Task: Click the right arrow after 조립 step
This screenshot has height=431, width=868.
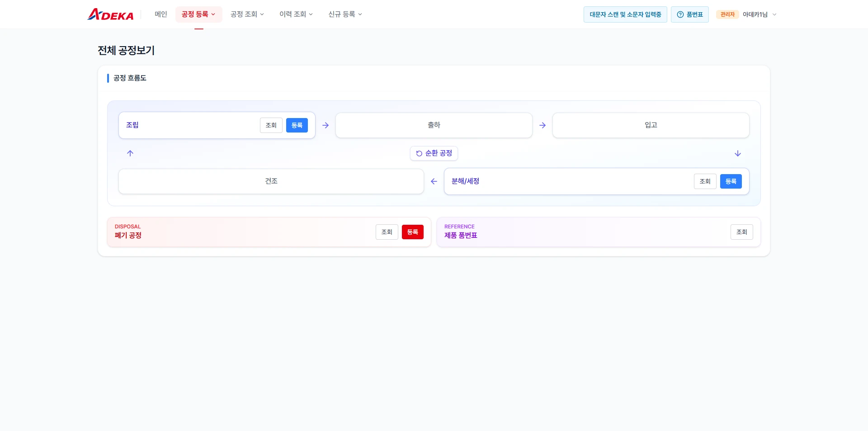Action: (x=325, y=125)
